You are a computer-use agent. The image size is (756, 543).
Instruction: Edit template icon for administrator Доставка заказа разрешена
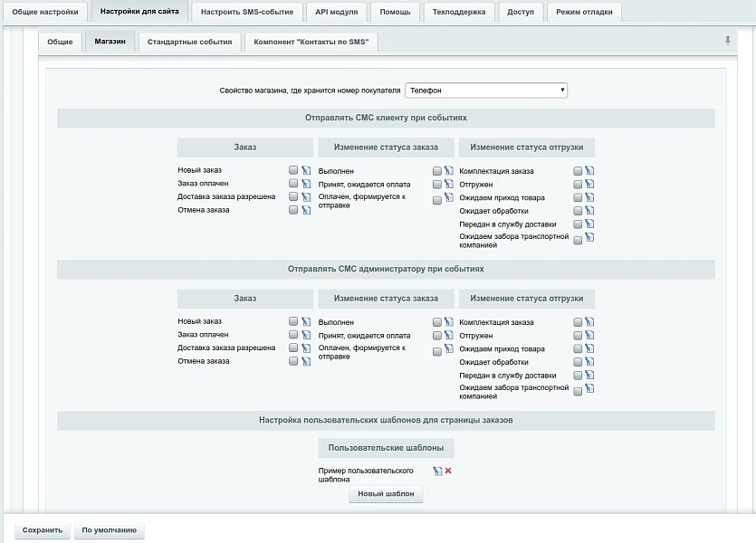click(306, 348)
